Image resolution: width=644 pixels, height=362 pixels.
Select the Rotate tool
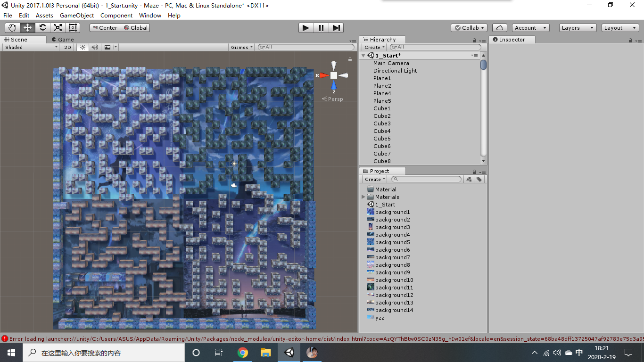pyautogui.click(x=42, y=27)
